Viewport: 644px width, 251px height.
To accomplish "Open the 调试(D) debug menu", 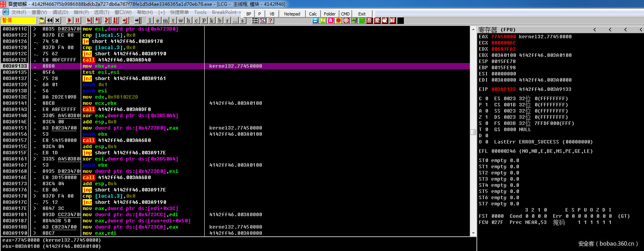I will point(60,12).
